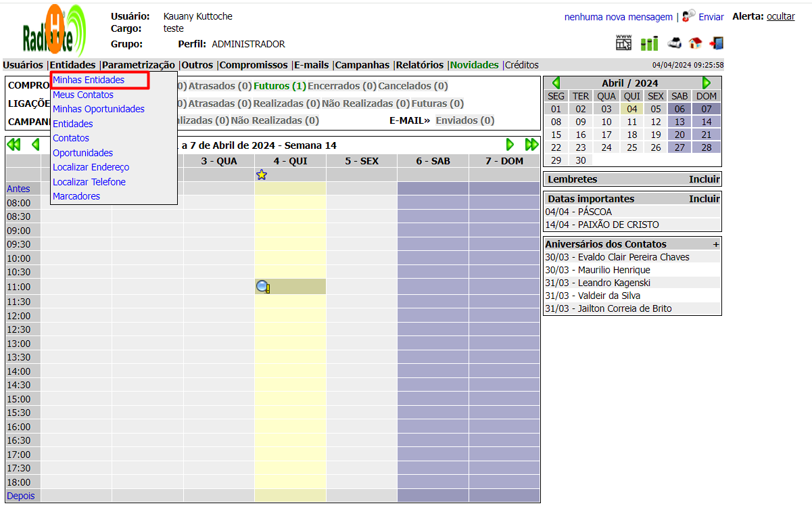Screen dimensions: 812x512
Task: Click the Enviar message icon
Action: point(689,16)
